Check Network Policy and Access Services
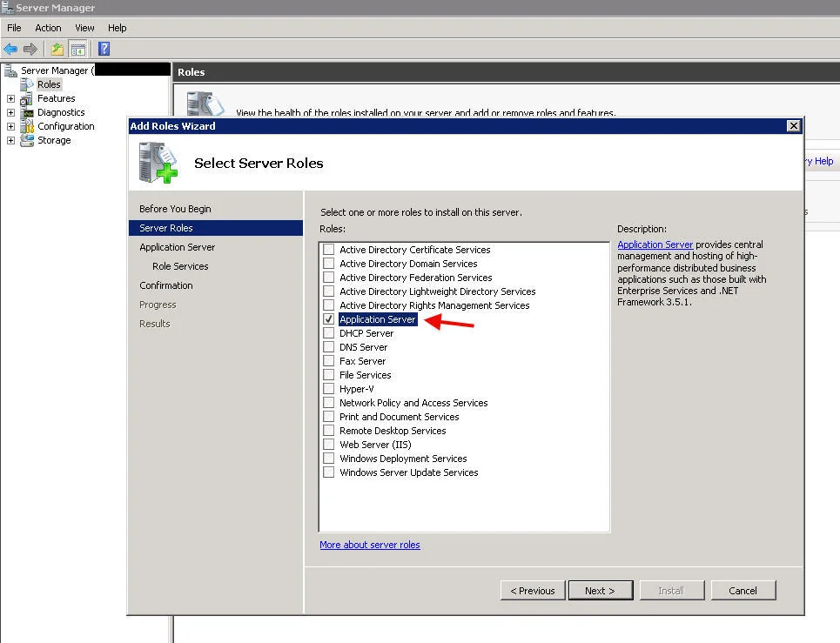The height and width of the screenshot is (643, 840). click(x=329, y=403)
